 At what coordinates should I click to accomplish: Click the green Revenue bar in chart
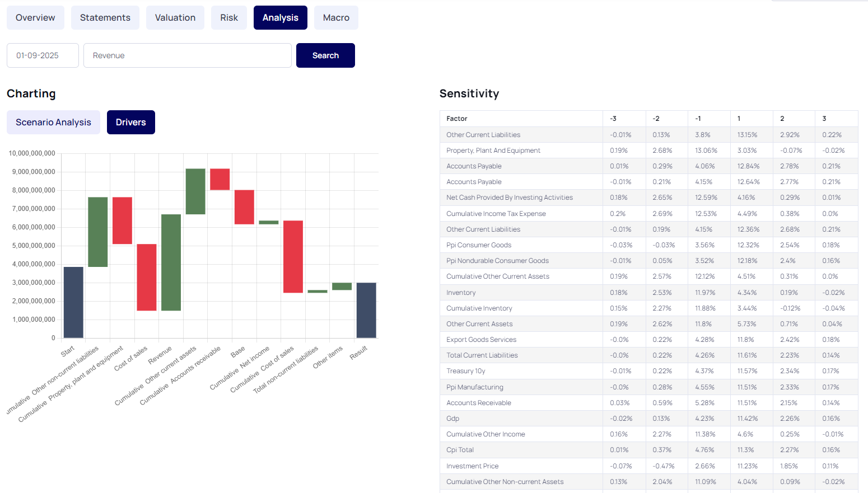click(171, 262)
